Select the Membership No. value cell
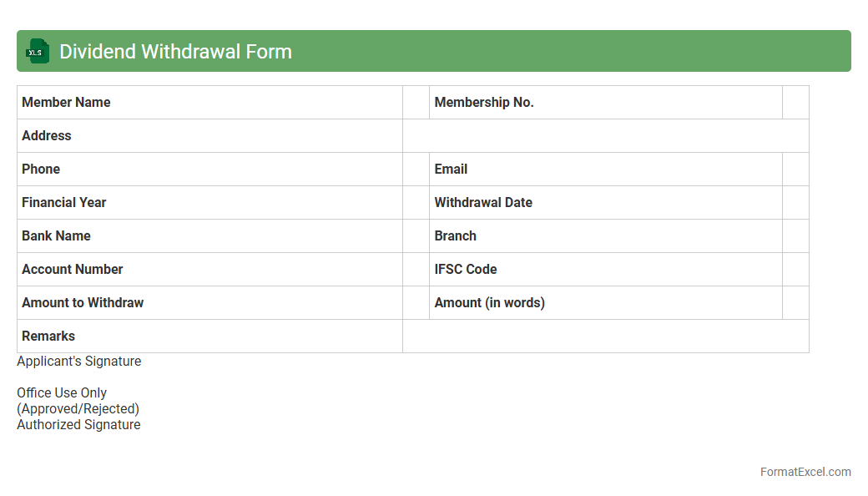This screenshot has width=868, height=496. [795, 103]
